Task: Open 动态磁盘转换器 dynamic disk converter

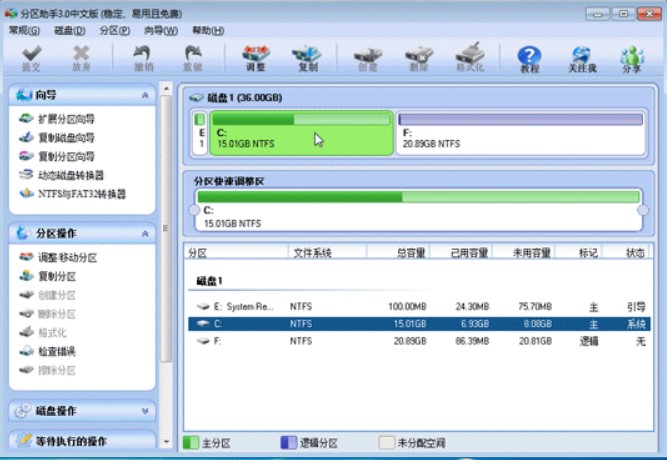Action: (62, 175)
